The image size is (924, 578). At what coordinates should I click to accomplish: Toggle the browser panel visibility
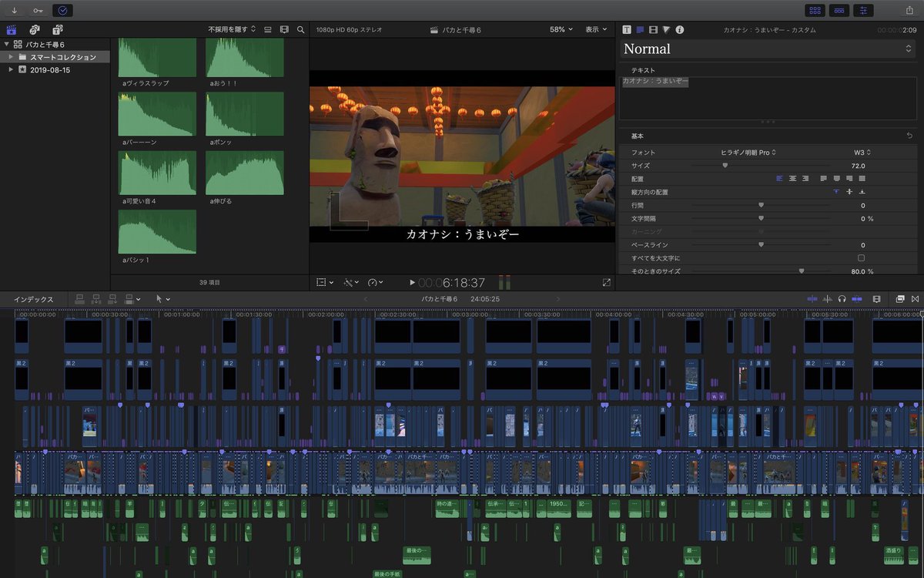(x=815, y=10)
